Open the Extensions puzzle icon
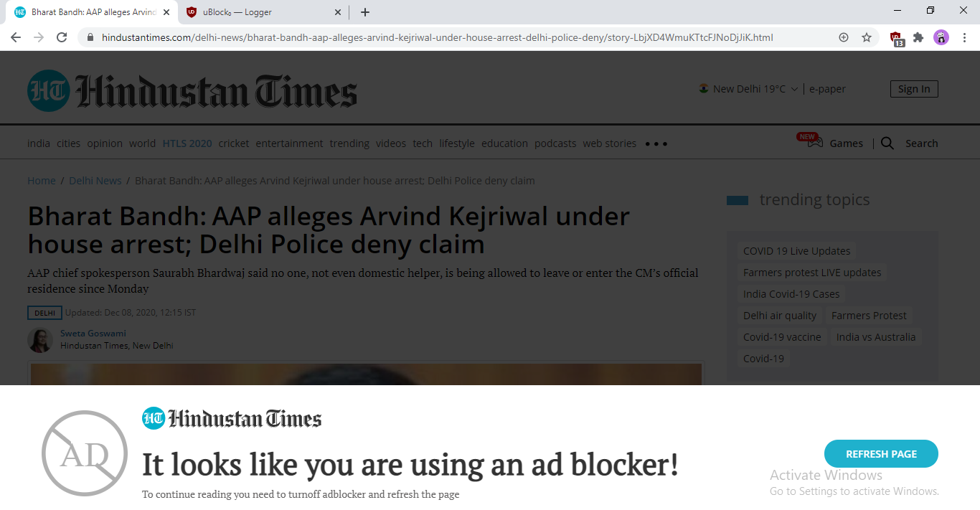Viewport: 980px width, 510px height. 918,37
